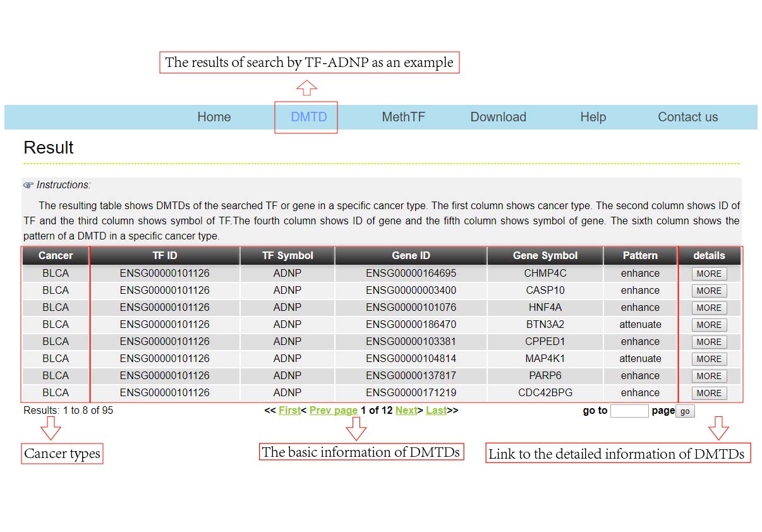The height and width of the screenshot is (532, 762).
Task: Jump to the Last results page
Action: 436,411
